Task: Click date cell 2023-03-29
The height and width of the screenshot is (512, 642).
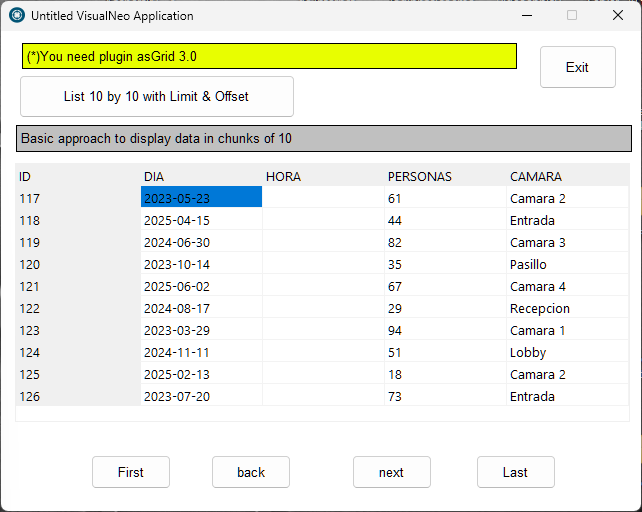Action: click(x=201, y=331)
